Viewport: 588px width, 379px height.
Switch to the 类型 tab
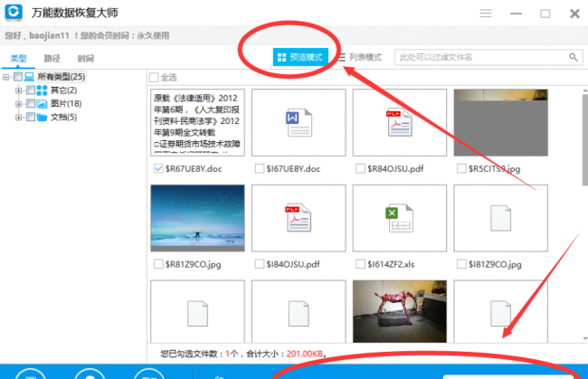point(18,59)
